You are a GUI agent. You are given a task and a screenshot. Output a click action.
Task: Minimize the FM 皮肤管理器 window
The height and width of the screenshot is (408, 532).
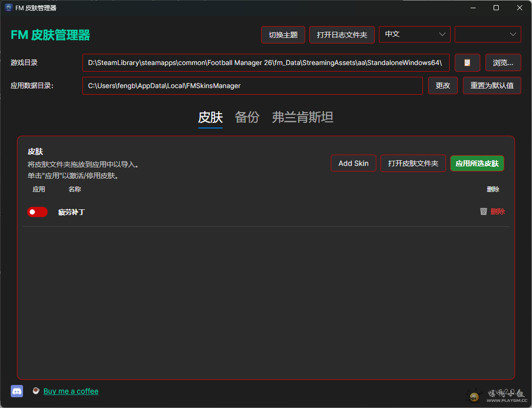click(x=473, y=8)
